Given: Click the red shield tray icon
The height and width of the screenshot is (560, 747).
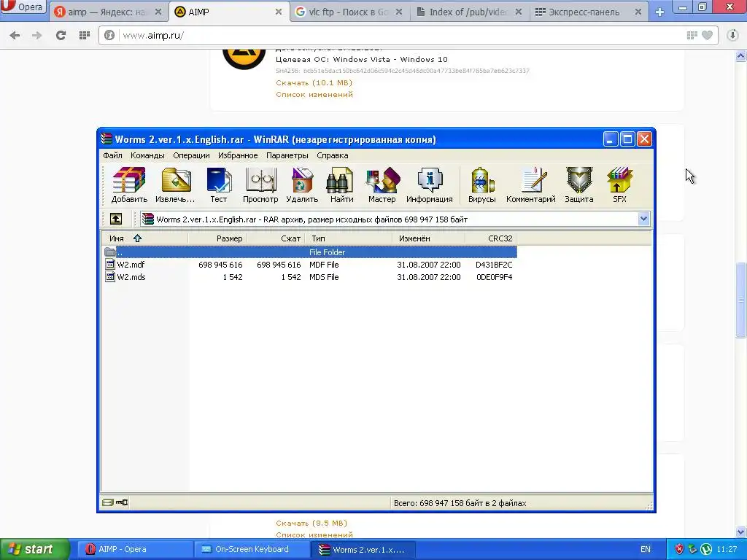Looking at the screenshot, I should 679,549.
